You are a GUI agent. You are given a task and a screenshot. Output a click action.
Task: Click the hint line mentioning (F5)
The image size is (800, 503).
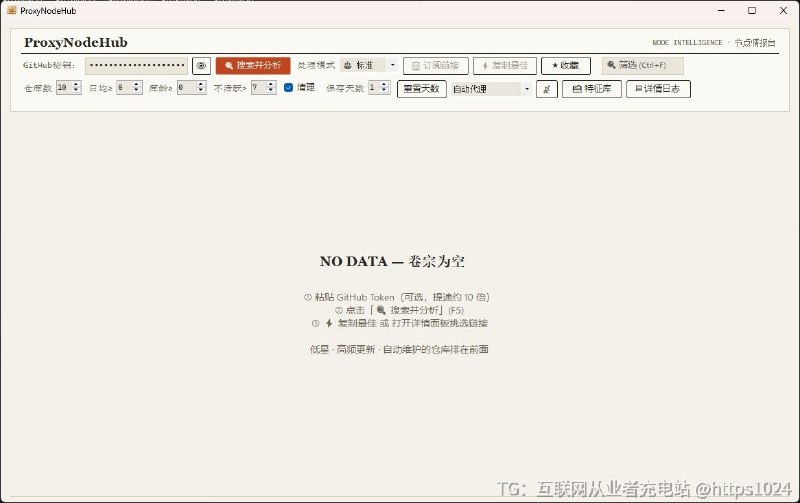(399, 310)
